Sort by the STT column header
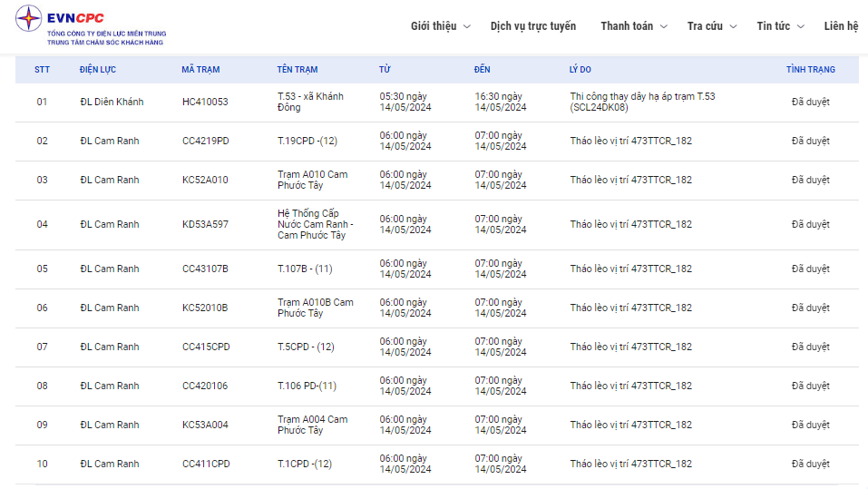 [42, 70]
